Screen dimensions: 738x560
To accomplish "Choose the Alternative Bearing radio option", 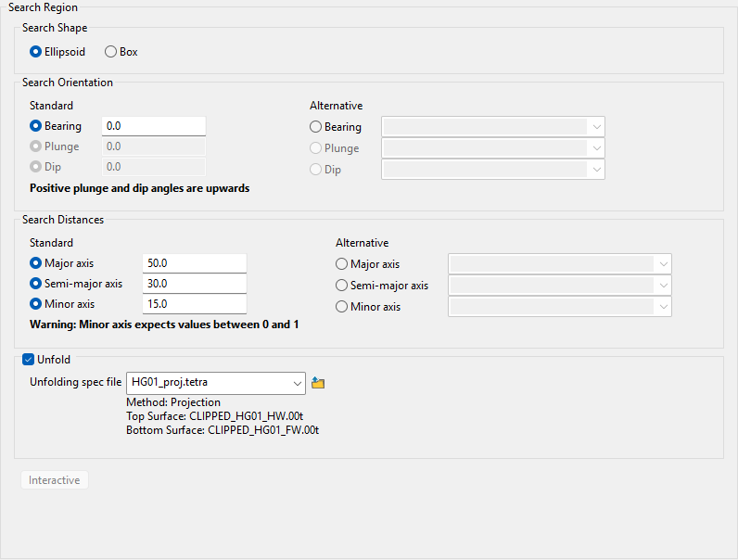I will pos(316,127).
